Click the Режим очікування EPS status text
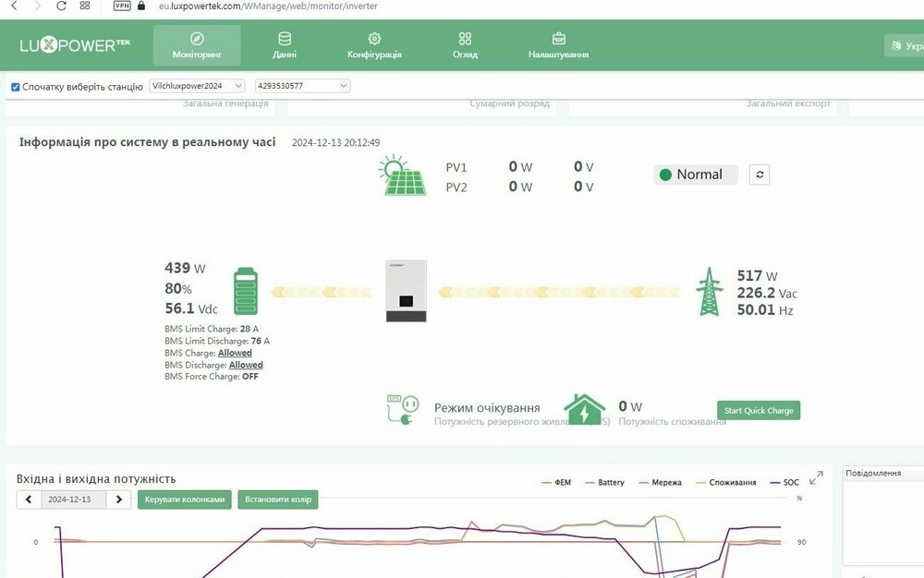This screenshot has height=578, width=924. tap(487, 408)
